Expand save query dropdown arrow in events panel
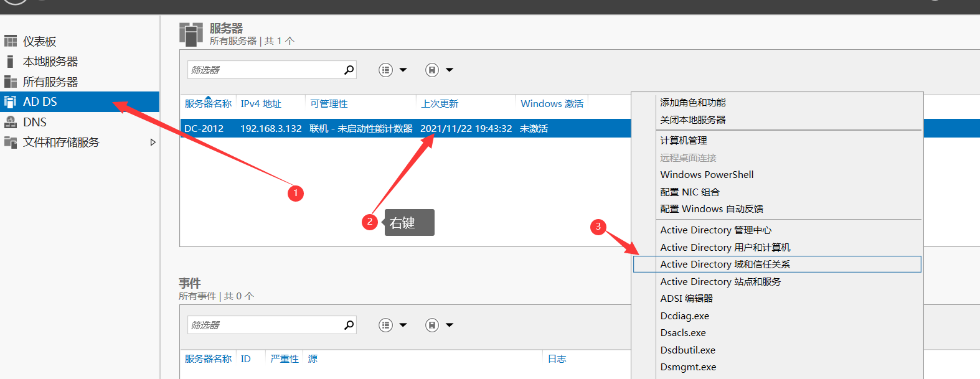 point(450,325)
